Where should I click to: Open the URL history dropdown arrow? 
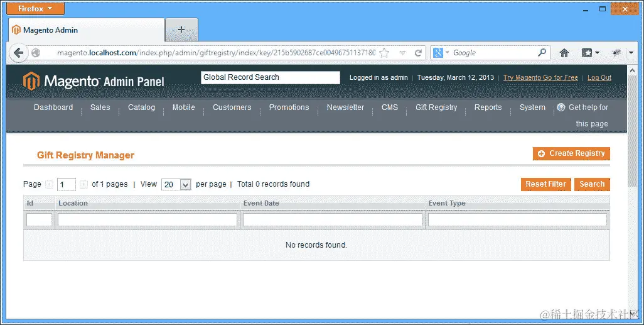point(402,53)
